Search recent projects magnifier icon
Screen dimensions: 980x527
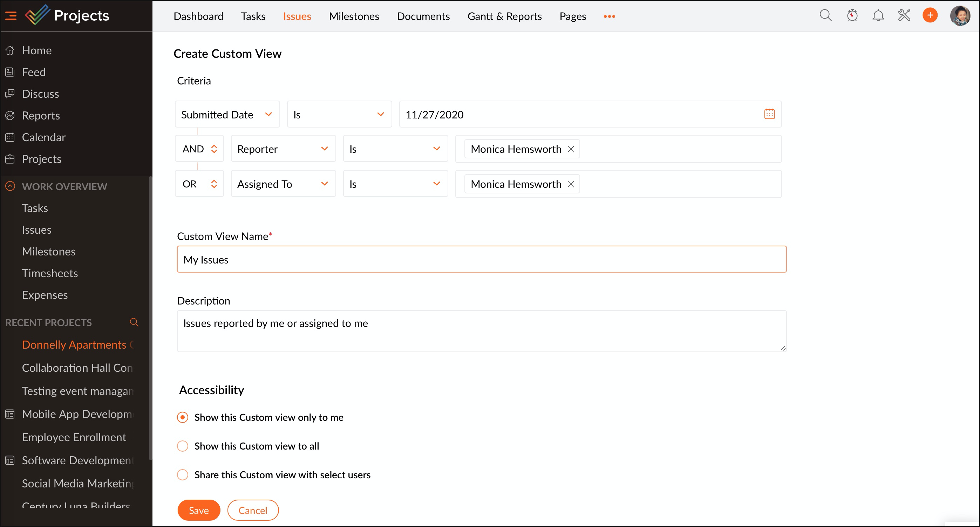(x=134, y=322)
